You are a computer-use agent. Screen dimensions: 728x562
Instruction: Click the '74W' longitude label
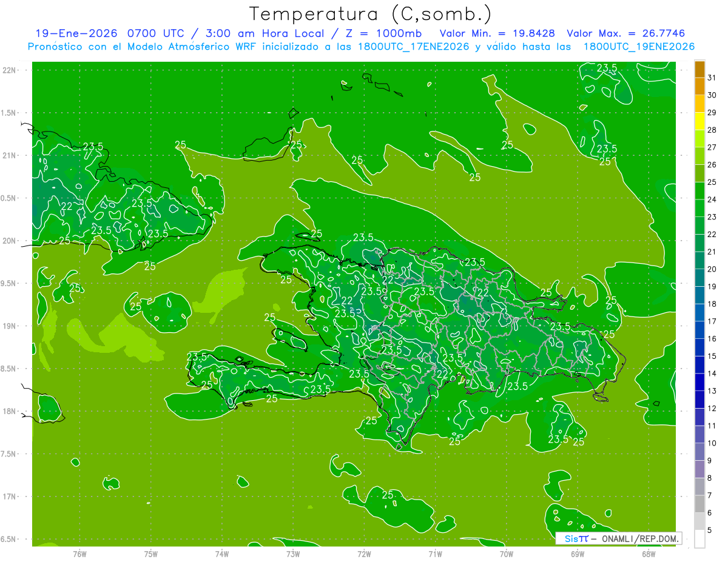(x=222, y=554)
